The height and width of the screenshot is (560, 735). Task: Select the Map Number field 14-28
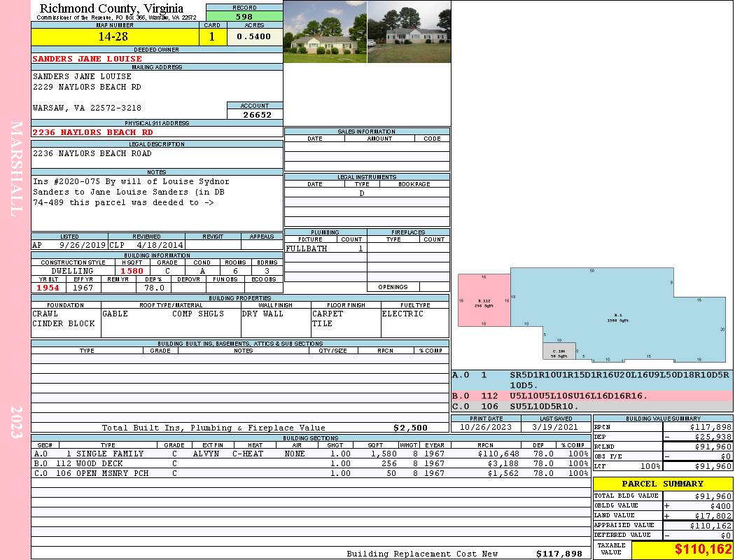pyautogui.click(x=115, y=36)
